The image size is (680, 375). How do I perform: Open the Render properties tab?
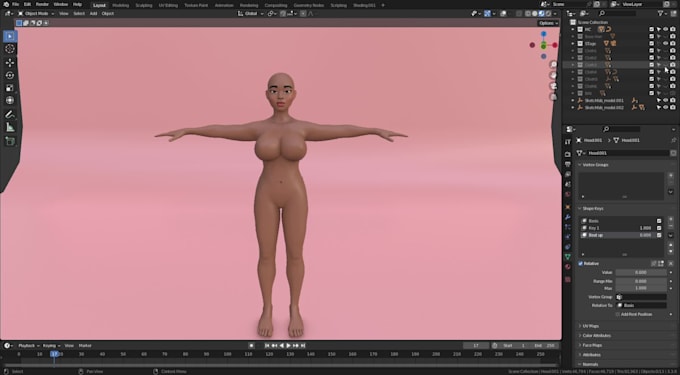coord(568,154)
